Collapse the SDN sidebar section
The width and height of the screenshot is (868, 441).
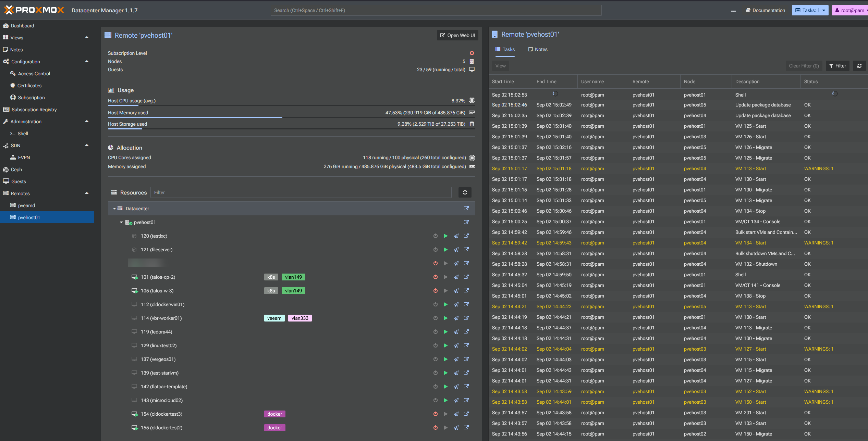click(x=87, y=146)
